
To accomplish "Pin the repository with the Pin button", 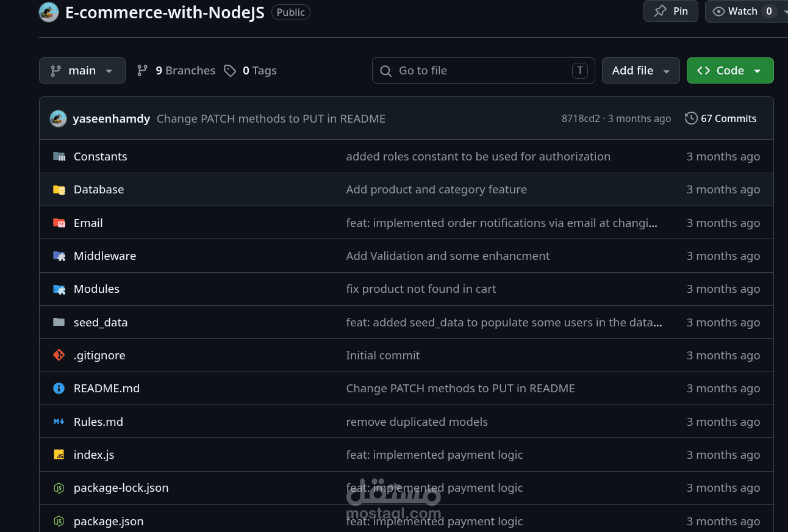I will (671, 11).
